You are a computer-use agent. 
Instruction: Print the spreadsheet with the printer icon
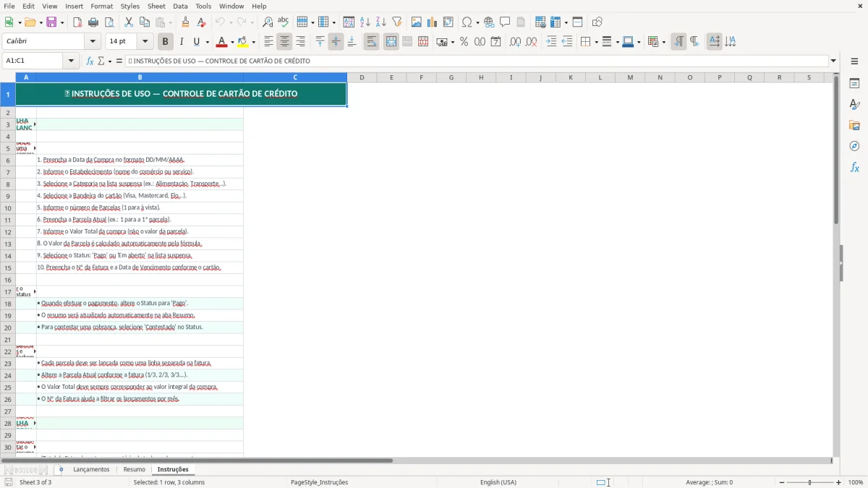click(93, 22)
